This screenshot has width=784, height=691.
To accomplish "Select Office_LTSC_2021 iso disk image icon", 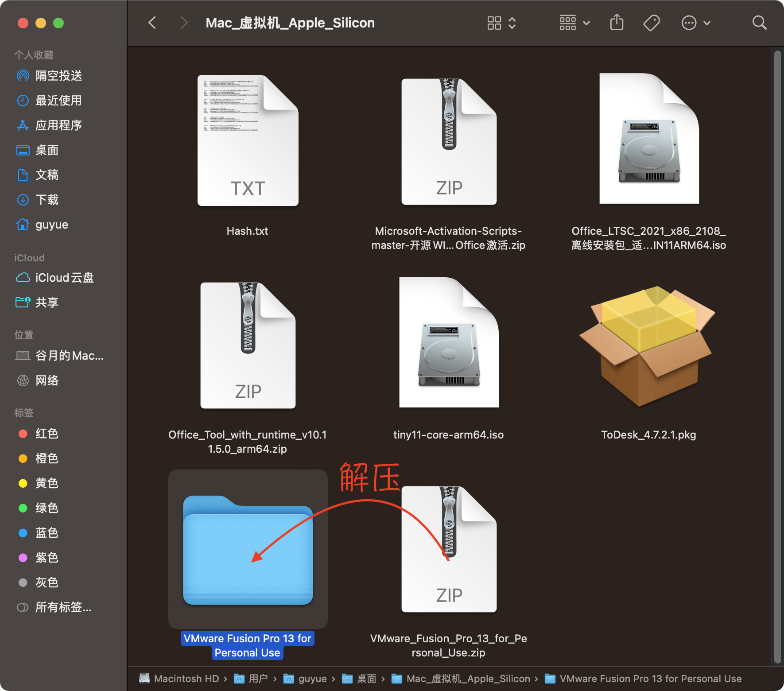I will [649, 138].
